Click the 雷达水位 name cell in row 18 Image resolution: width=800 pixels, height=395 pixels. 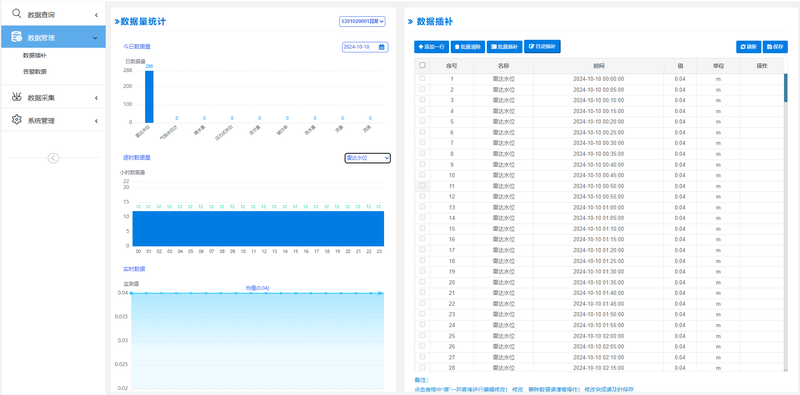[503, 261]
